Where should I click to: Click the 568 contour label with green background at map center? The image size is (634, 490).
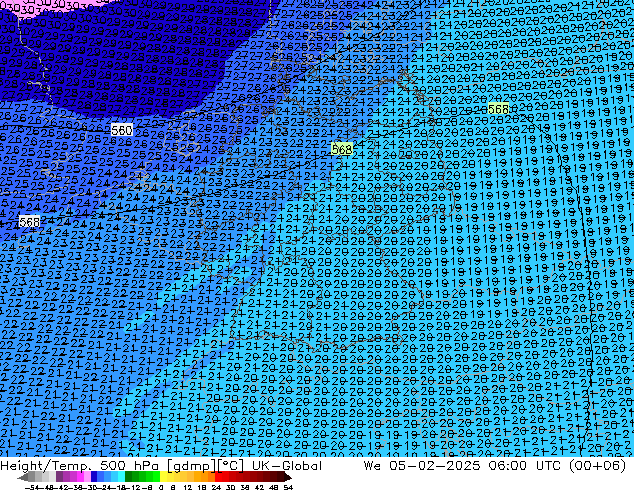(342, 149)
